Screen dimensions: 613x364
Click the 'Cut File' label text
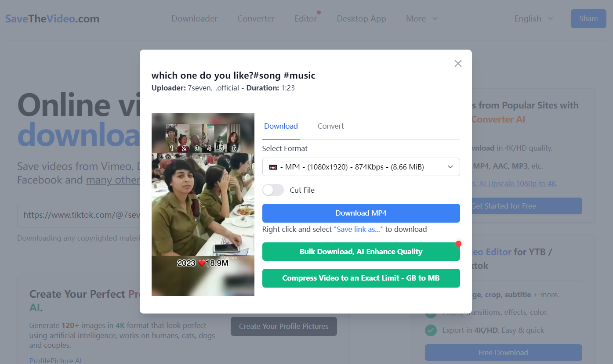point(302,190)
